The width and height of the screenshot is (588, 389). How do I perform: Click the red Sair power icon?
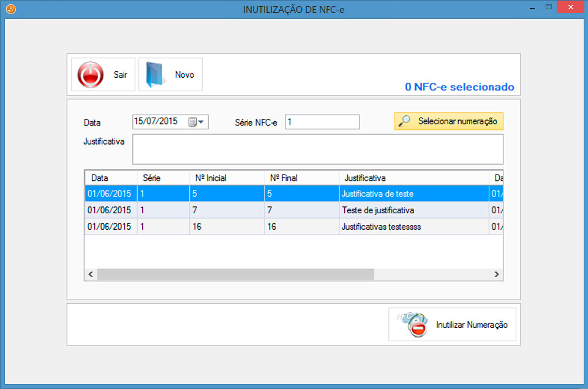[x=91, y=75]
